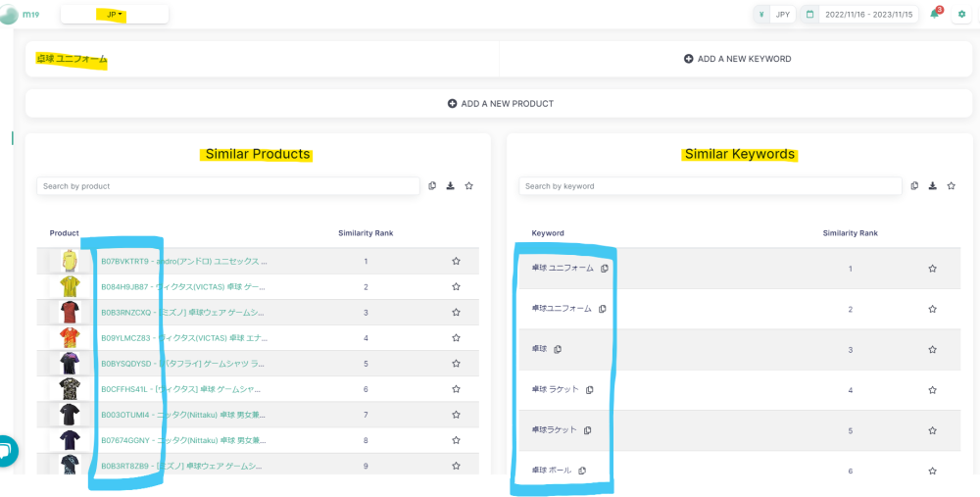The height and width of the screenshot is (497, 980).
Task: Click the copy icon in Similar Products toolbar
Action: click(x=431, y=186)
